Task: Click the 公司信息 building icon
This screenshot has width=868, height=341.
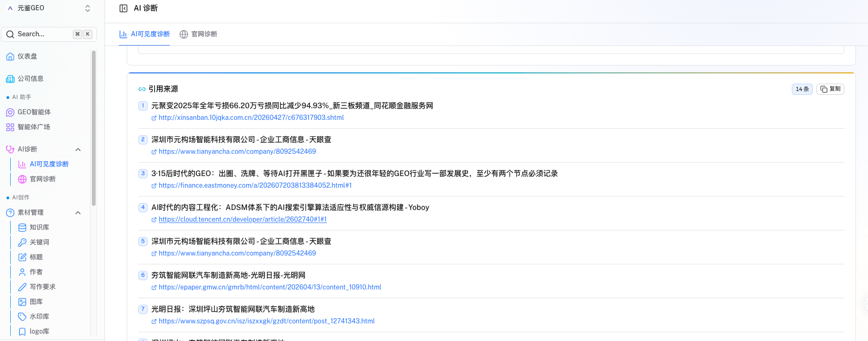Action: [x=10, y=79]
